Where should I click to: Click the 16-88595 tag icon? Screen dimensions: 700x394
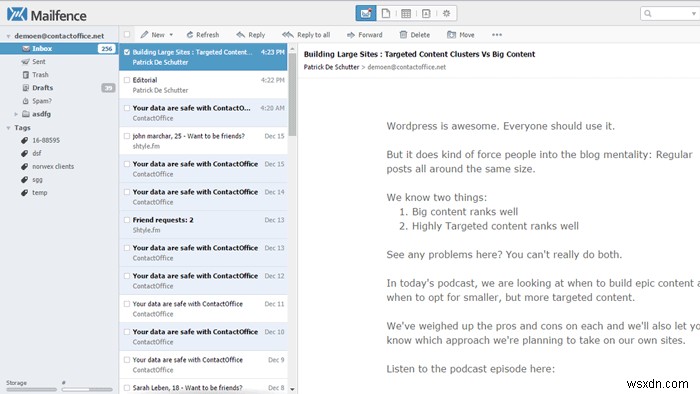pos(25,140)
